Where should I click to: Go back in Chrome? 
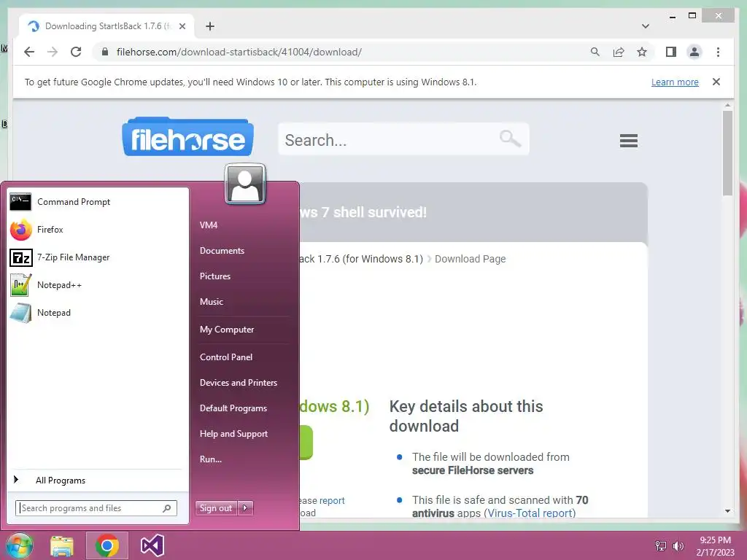[x=29, y=52]
